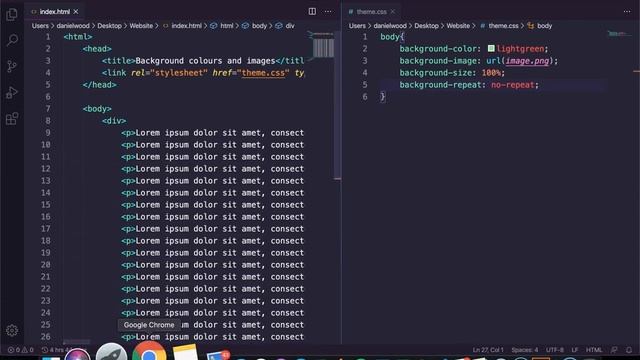Click line number 6 in theme.css gutter

(364, 97)
